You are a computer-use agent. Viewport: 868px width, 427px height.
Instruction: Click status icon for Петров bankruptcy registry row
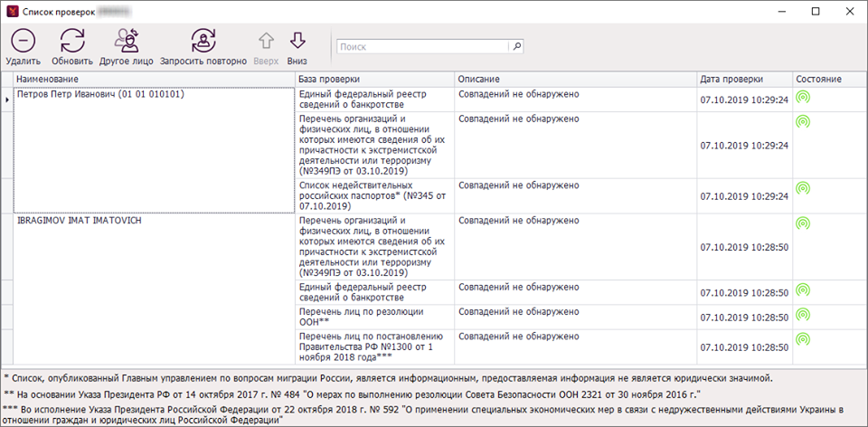tap(803, 97)
